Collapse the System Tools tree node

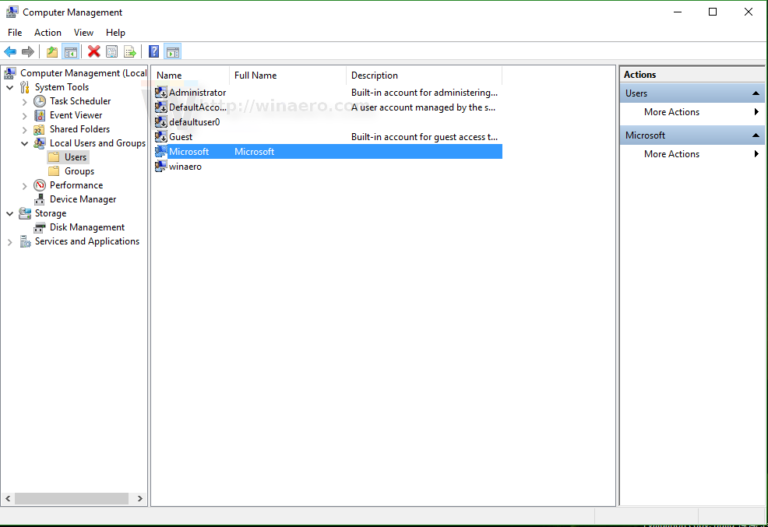10,87
